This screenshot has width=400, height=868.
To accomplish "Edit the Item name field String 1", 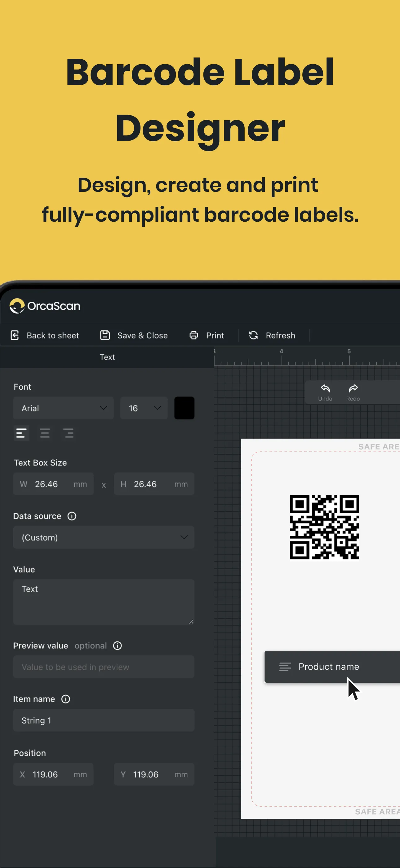I will [104, 720].
